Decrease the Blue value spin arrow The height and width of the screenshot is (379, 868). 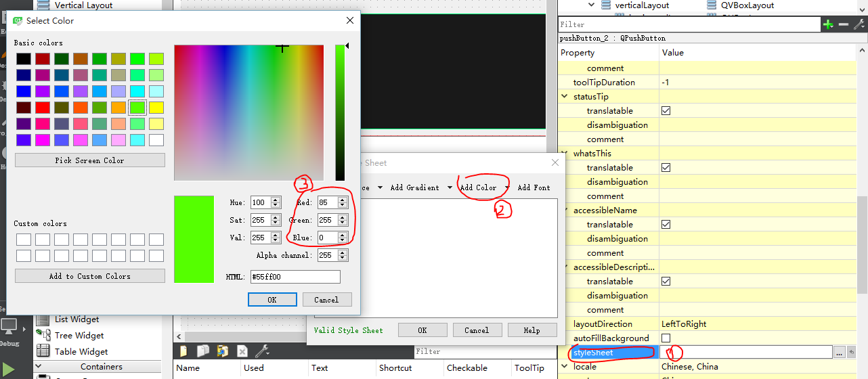coord(343,240)
